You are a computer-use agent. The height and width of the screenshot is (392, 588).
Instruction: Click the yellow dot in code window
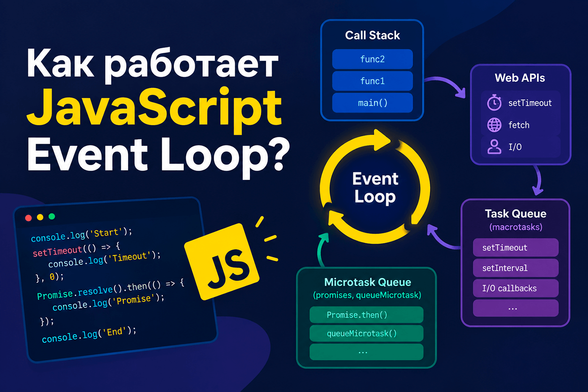click(x=40, y=217)
